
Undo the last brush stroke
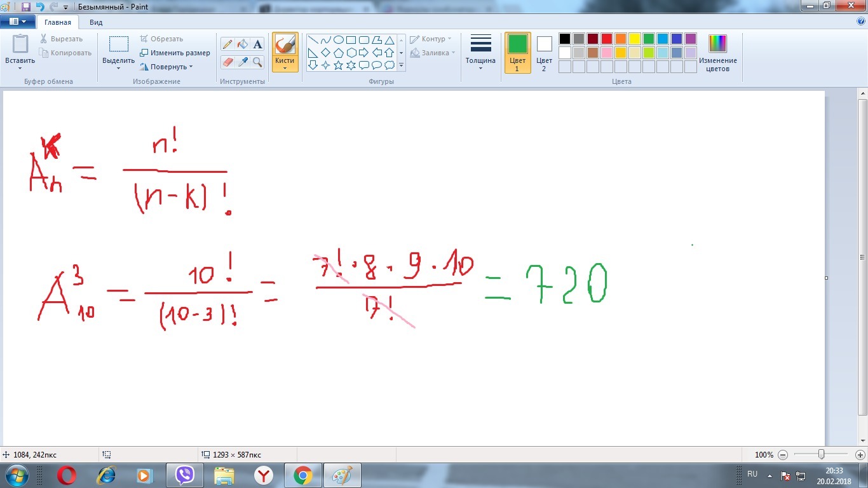click(40, 7)
